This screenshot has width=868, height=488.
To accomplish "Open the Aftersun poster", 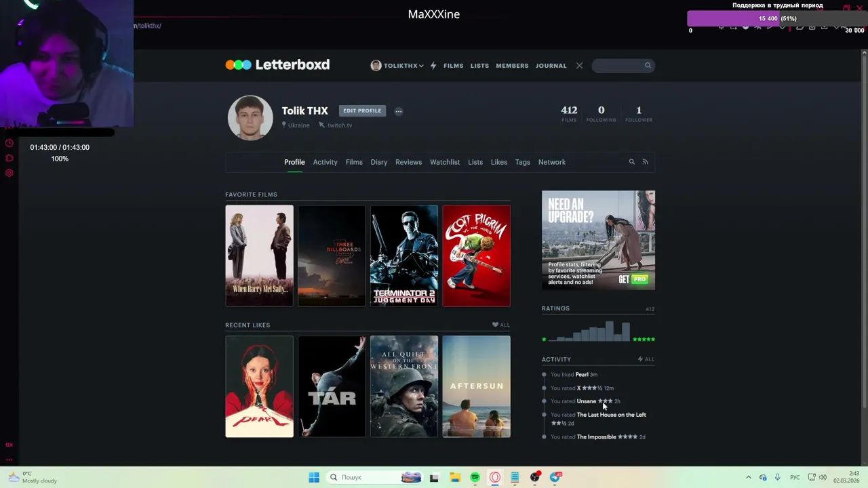I will (x=476, y=386).
